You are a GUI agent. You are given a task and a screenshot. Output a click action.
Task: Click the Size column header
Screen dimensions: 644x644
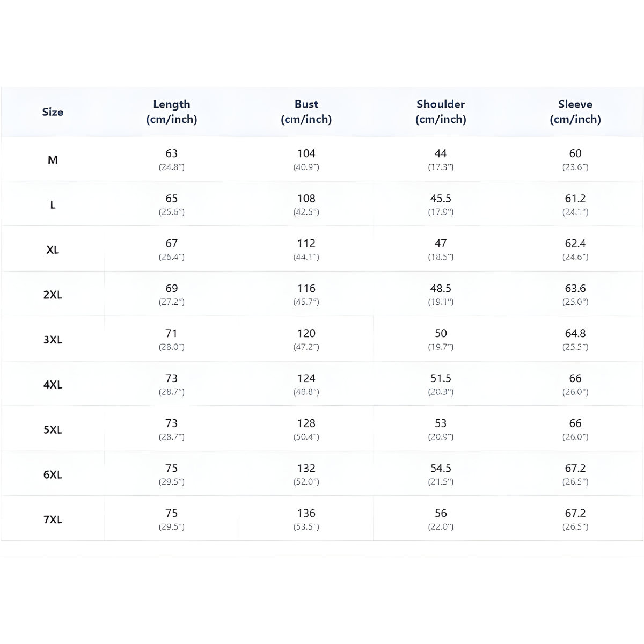click(53, 112)
